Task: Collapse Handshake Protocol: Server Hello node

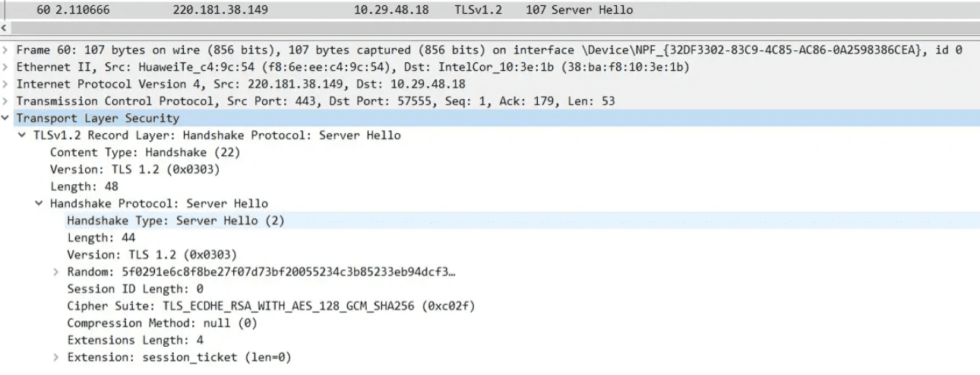Action: point(39,204)
